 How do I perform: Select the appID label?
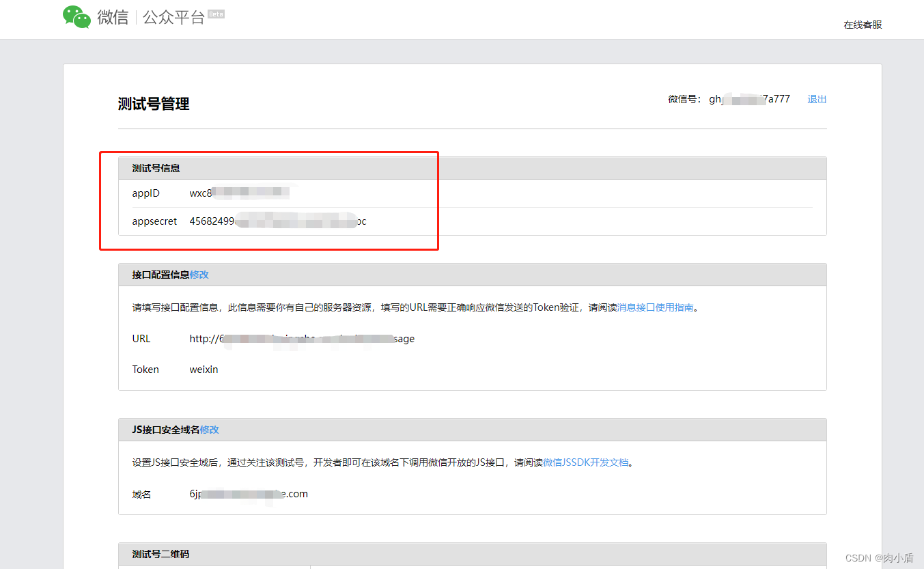pyautogui.click(x=145, y=193)
